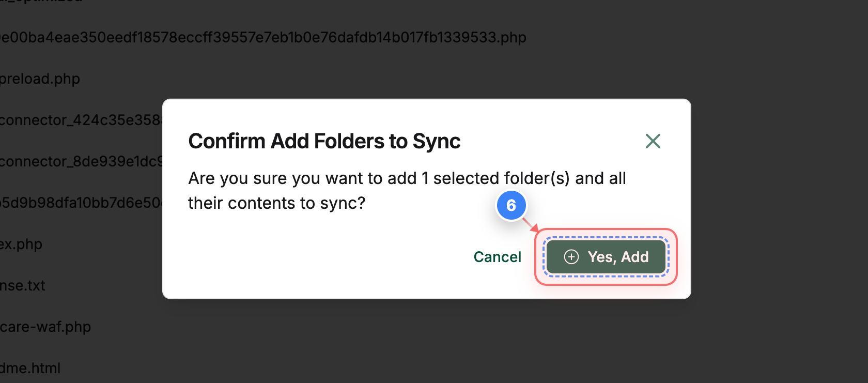The image size is (868, 383).
Task: Select the dme.html file entry
Action: tap(30, 368)
